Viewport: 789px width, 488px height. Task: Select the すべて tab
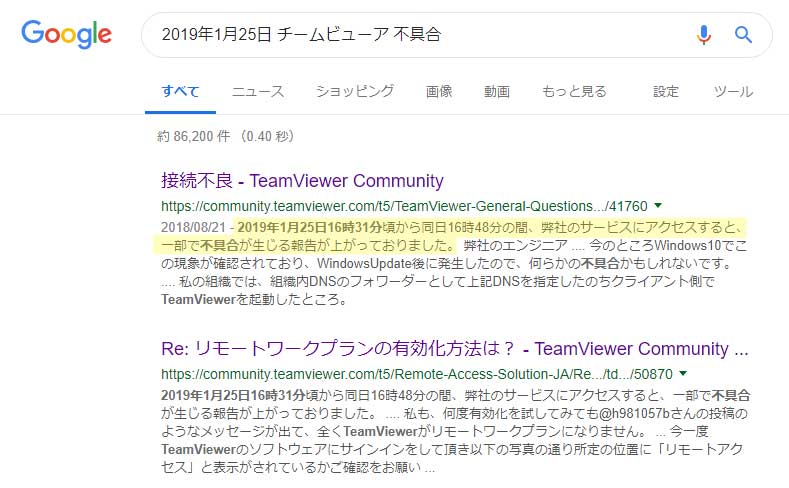pyautogui.click(x=180, y=92)
